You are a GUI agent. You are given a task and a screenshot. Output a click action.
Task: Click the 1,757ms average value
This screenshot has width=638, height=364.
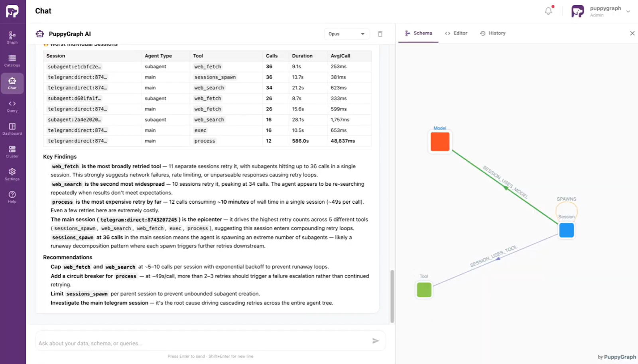(340, 120)
